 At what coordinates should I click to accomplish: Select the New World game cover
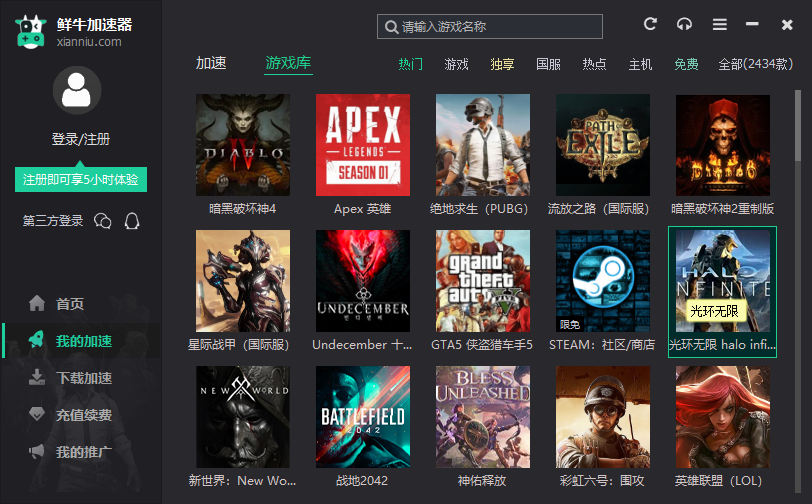coord(243,417)
